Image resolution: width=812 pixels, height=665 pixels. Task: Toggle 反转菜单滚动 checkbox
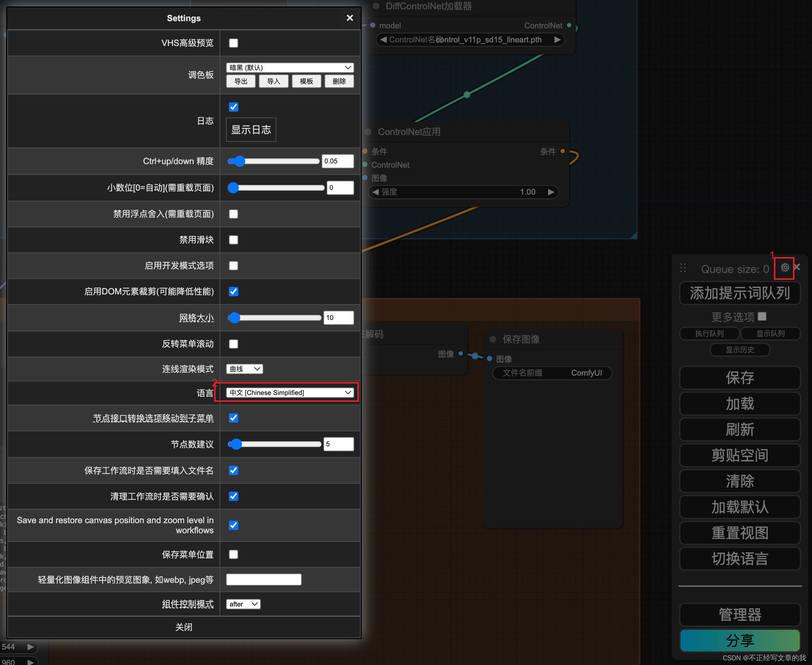234,344
